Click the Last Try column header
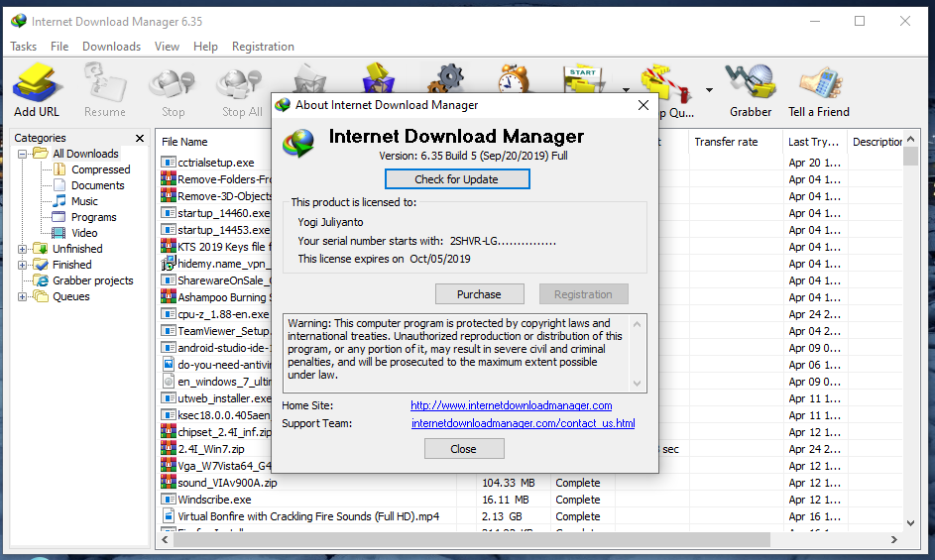 [x=813, y=142]
